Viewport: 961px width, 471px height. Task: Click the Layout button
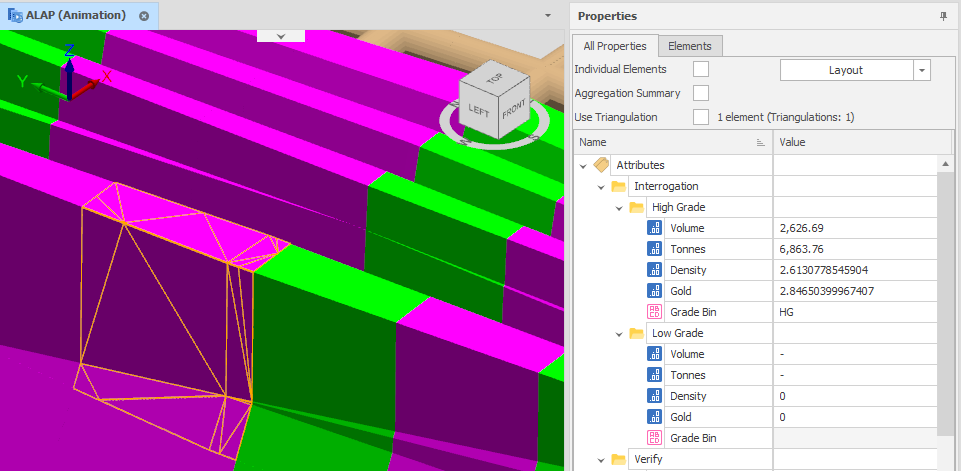[x=845, y=70]
